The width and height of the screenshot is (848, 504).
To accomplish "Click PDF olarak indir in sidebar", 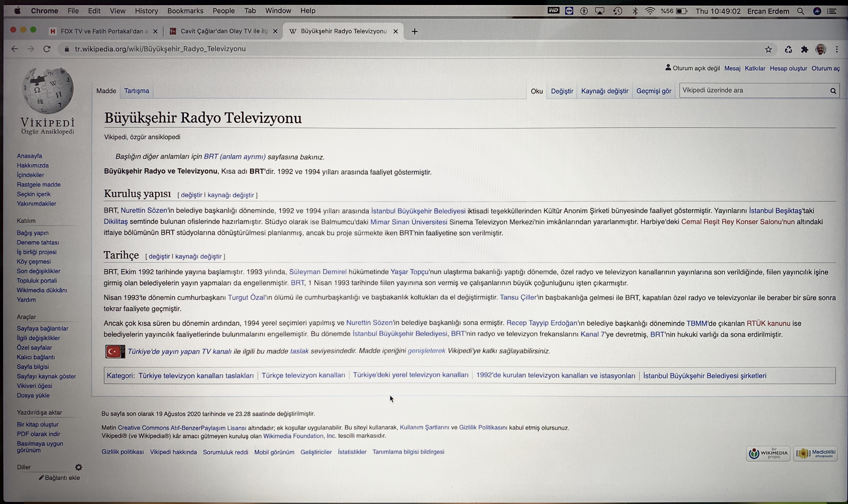I will (x=38, y=434).
